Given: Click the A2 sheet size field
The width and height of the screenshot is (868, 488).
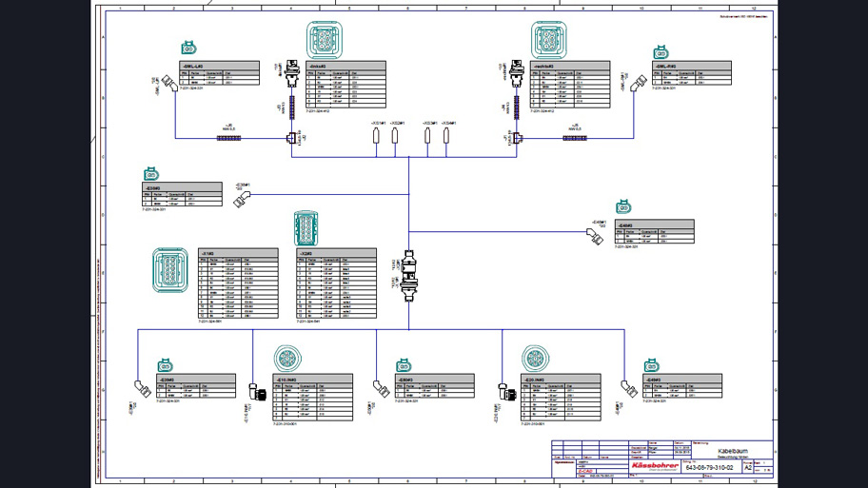Looking at the screenshot, I should tap(747, 468).
